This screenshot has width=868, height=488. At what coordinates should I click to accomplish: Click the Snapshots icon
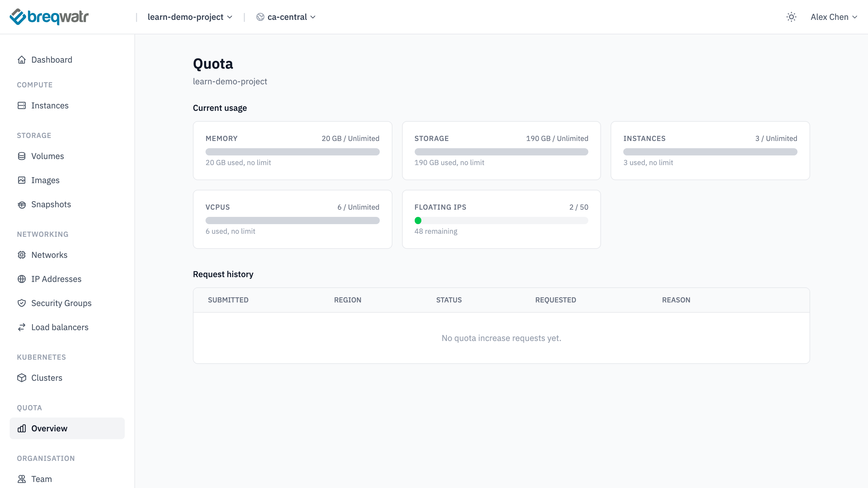22,205
